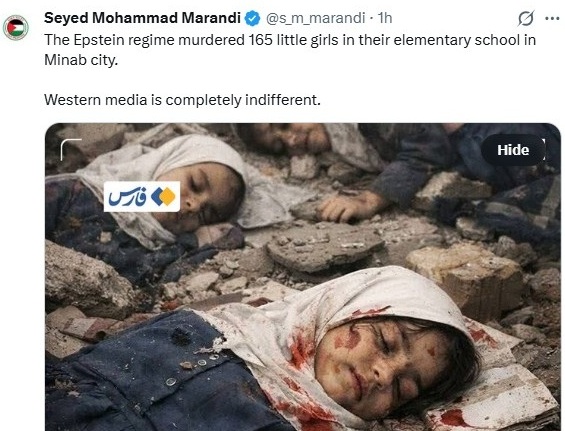
Task: Click the separator dot before the timestamp
Action: click(372, 18)
